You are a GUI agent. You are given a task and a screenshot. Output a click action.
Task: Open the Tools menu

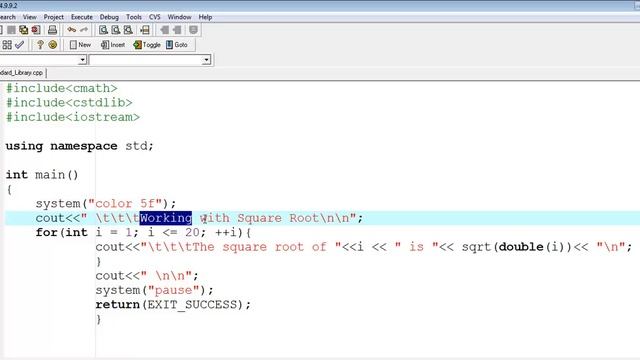tap(133, 17)
